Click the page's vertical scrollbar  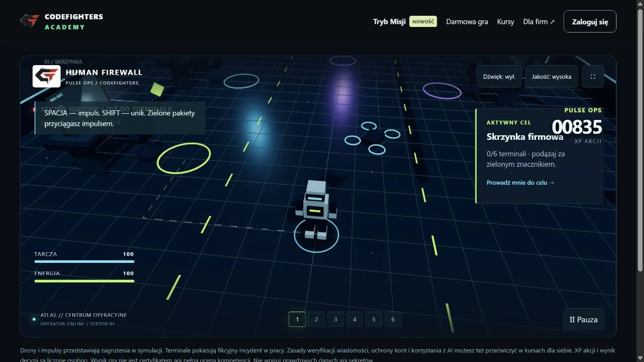pos(640,140)
